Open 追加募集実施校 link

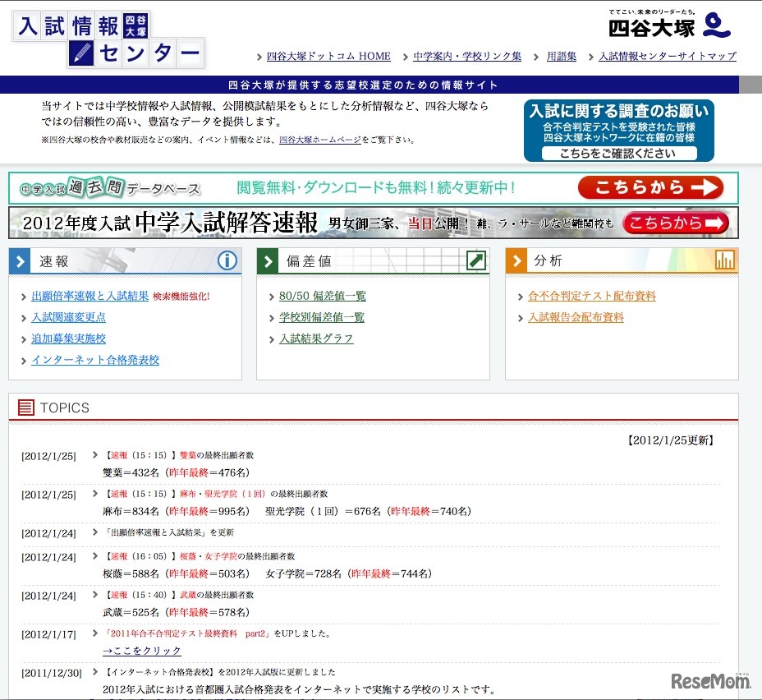69,338
